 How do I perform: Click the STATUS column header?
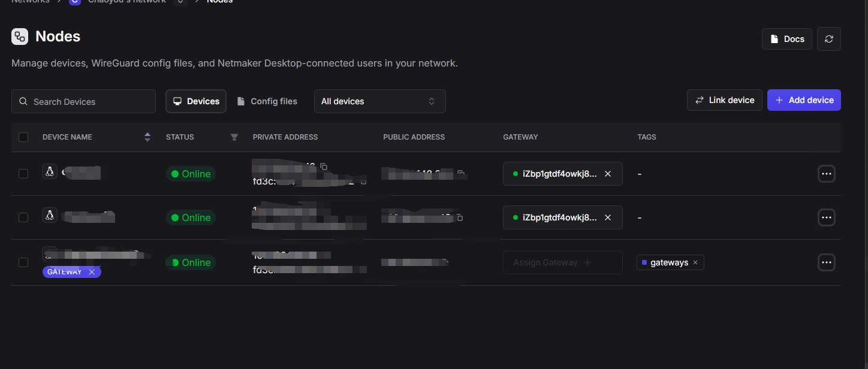[x=180, y=137]
